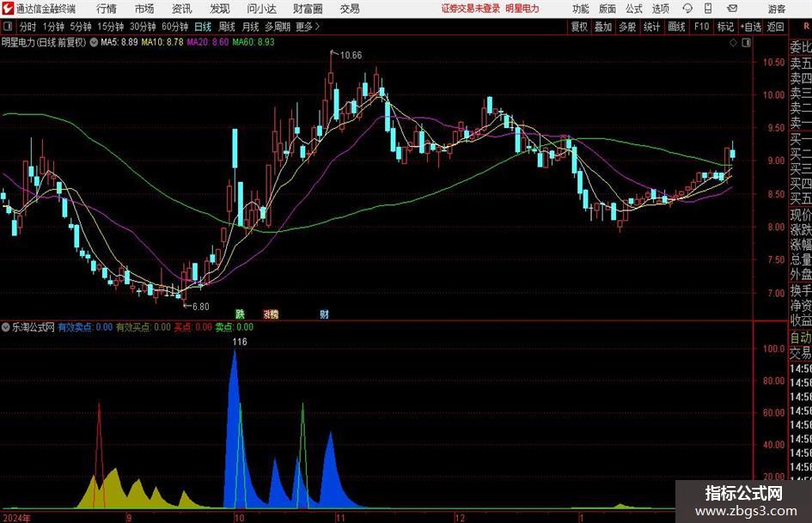812x523 pixels.
Task: Expand main chart indicator dropdown arrow
Action: click(94, 42)
